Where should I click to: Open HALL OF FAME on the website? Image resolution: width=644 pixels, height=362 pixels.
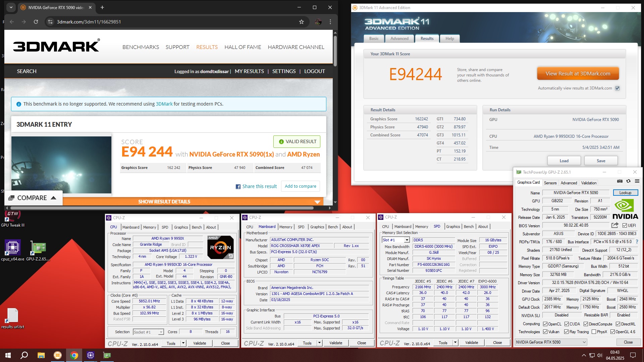[243, 47]
